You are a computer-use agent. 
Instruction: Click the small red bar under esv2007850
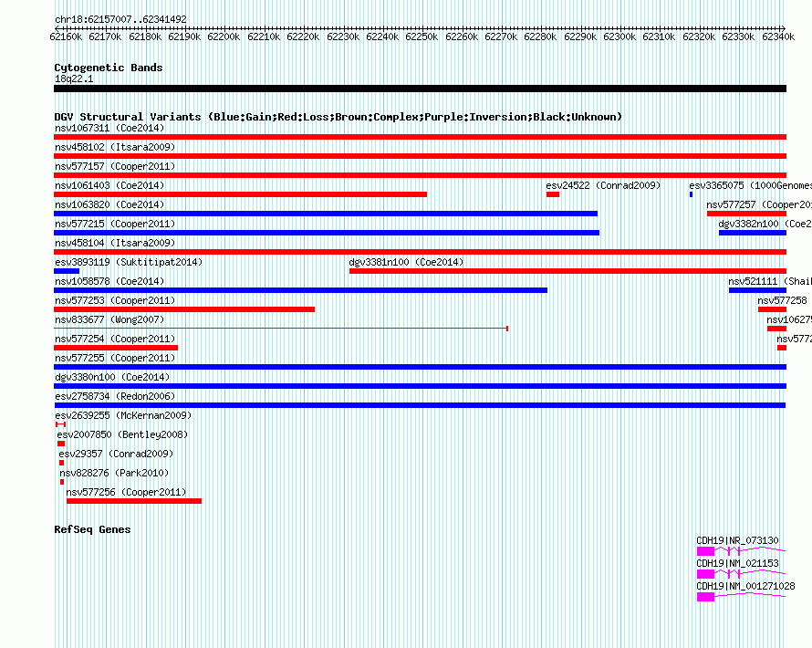coord(61,444)
